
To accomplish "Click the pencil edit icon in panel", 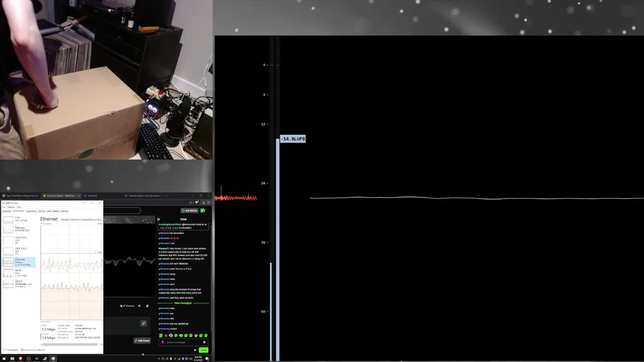I will coord(143,323).
